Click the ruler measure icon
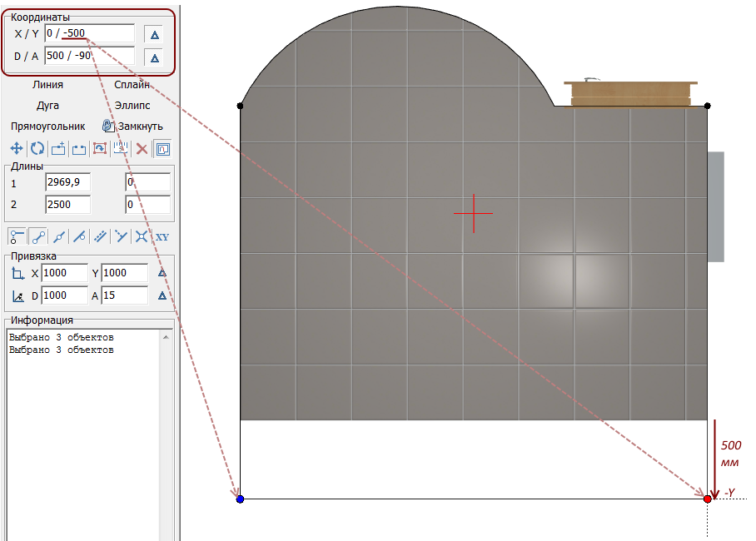The height and width of the screenshot is (541, 756). pyautogui.click(x=121, y=149)
